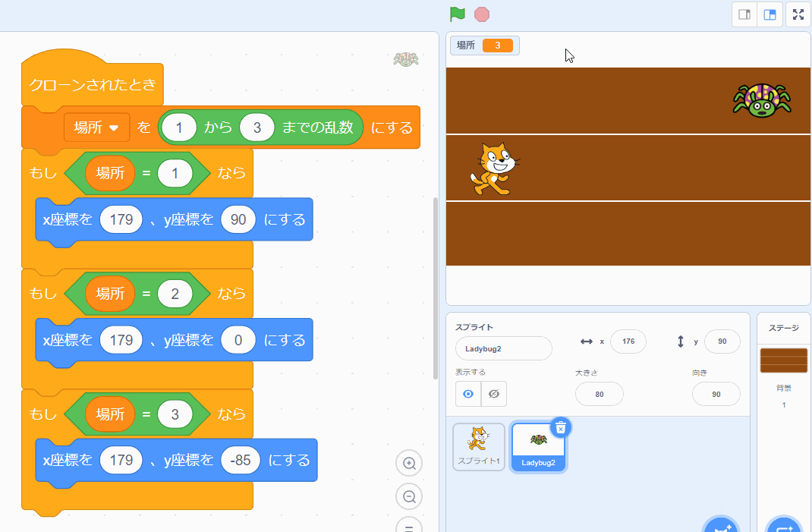Select the stage backdrop thumbnail

pyautogui.click(x=783, y=360)
